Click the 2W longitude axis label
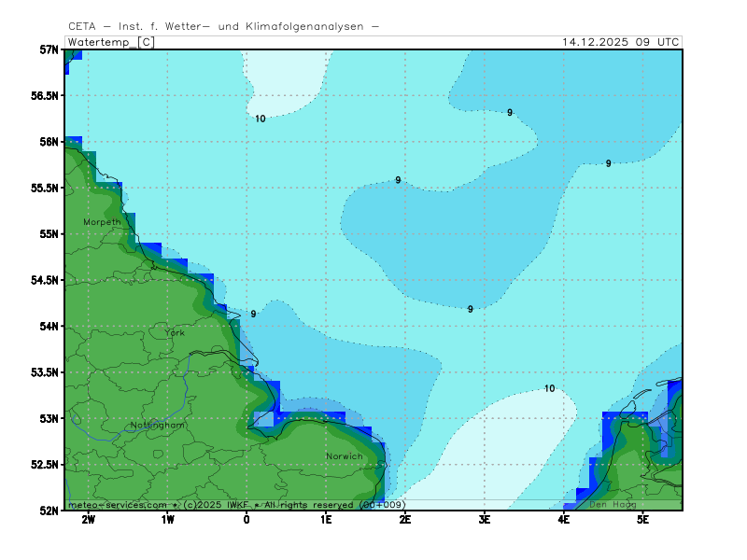The height and width of the screenshot is (560, 747). tap(88, 519)
